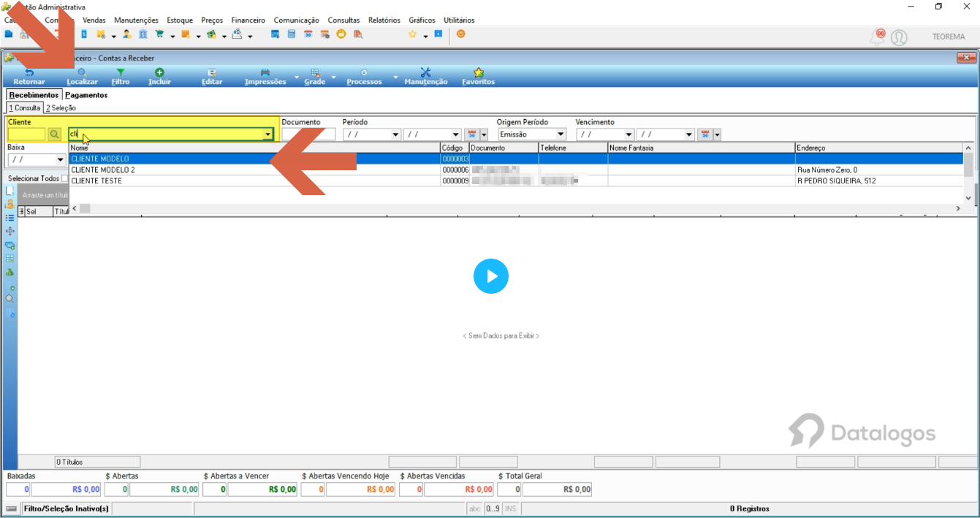Open the Estoque menu
The width and height of the screenshot is (980, 518).
[x=180, y=20]
